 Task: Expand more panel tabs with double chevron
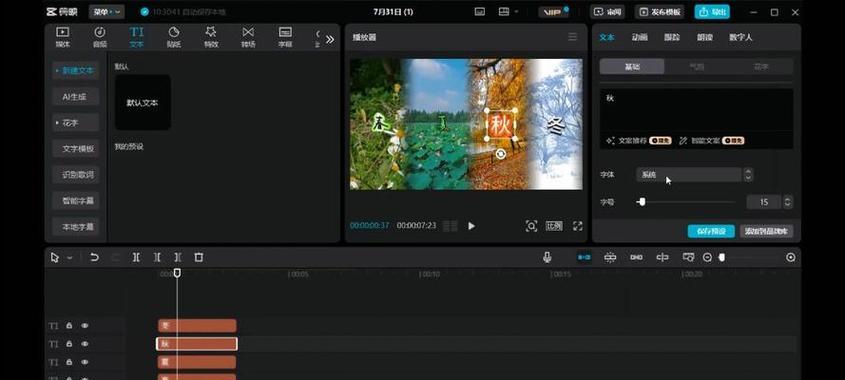pos(330,39)
